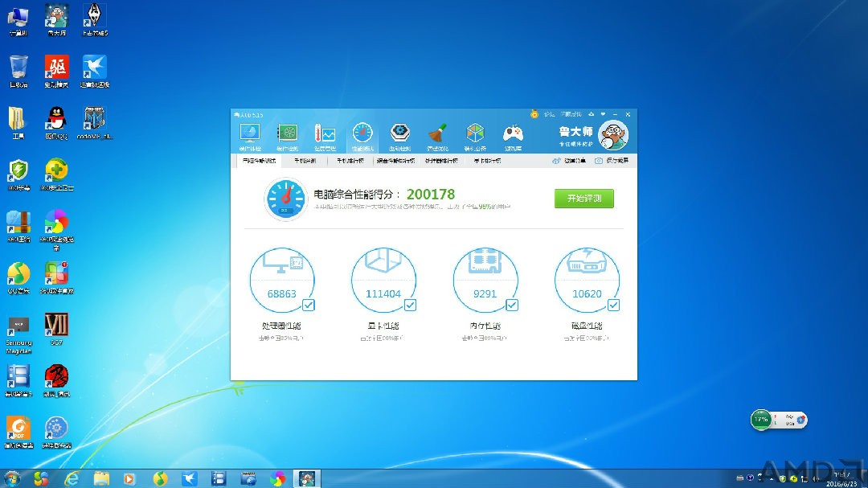
Task: Open the Skyrim dragon logo desktop shortcut
Action: click(x=95, y=22)
